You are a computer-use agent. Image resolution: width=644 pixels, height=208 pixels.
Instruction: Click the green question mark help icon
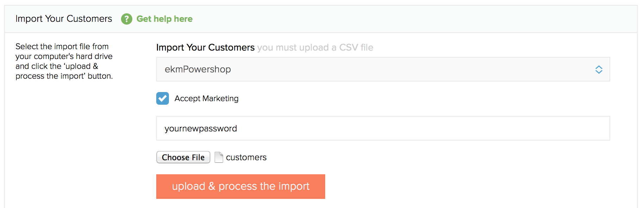[x=126, y=19]
